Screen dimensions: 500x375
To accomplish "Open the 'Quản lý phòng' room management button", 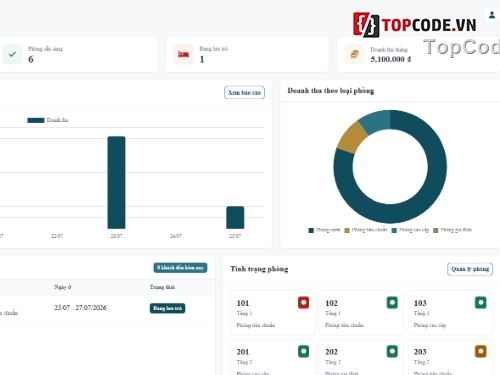I will click(x=470, y=269).
